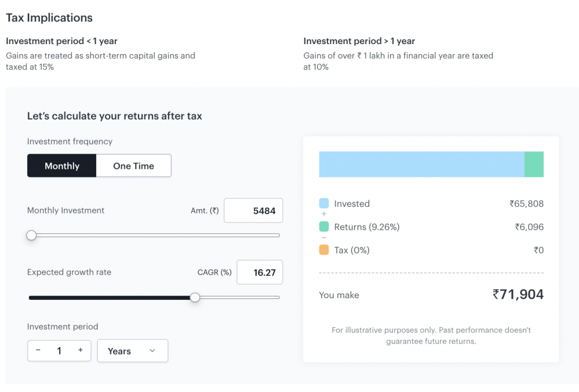Click the CAGR percentage input field
This screenshot has height=392, width=579.
point(260,272)
